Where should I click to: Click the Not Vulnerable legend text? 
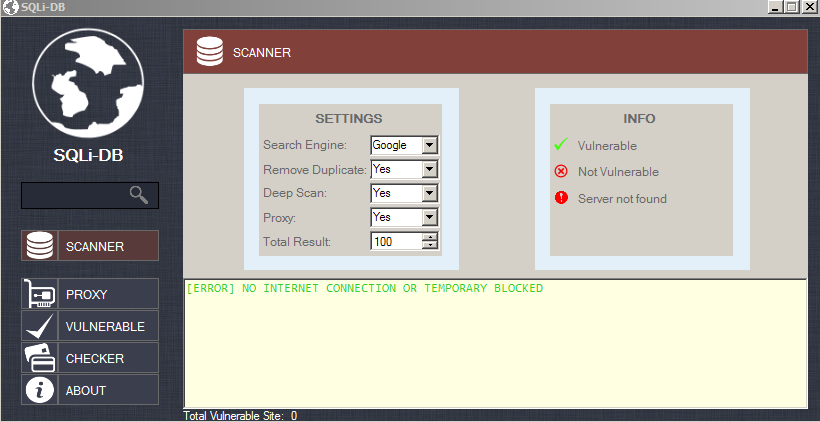click(618, 172)
